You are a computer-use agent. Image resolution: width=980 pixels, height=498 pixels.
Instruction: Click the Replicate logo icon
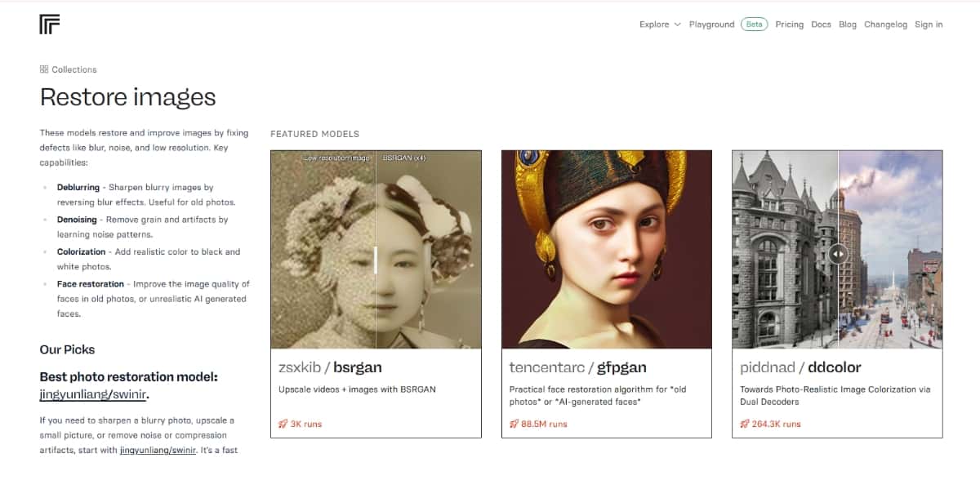(50, 24)
